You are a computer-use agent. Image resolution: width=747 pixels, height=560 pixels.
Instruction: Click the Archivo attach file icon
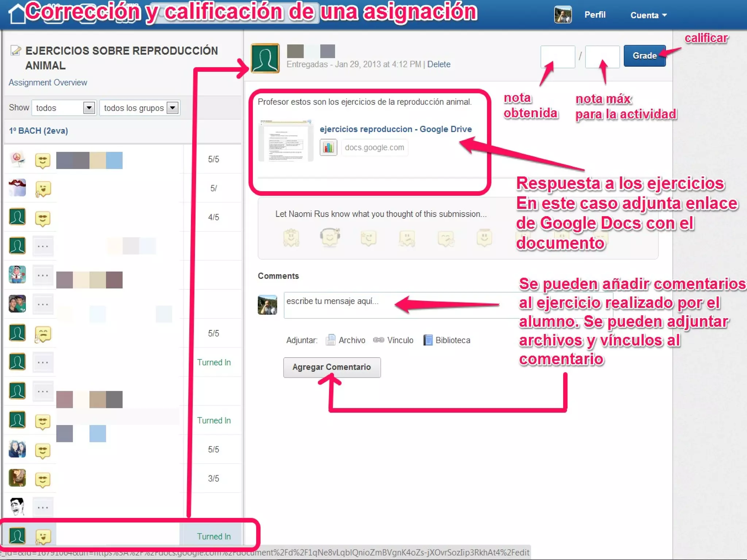tap(330, 340)
